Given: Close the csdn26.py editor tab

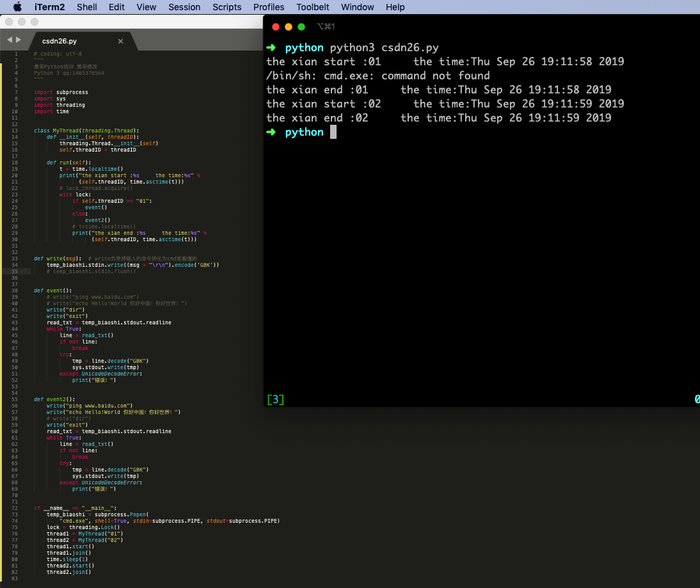Looking at the screenshot, I should [120, 41].
